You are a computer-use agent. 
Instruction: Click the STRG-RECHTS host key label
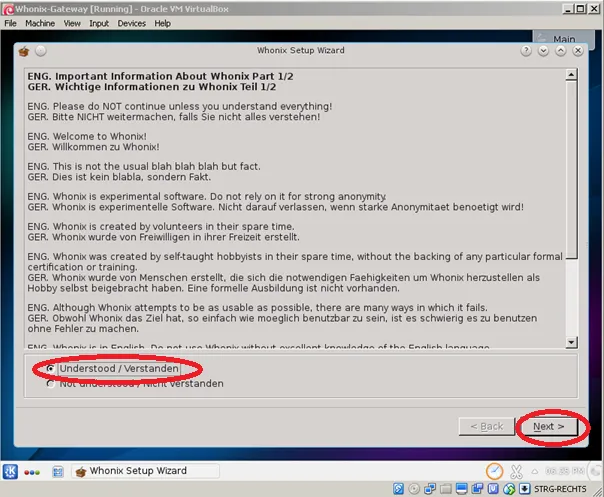(560, 489)
